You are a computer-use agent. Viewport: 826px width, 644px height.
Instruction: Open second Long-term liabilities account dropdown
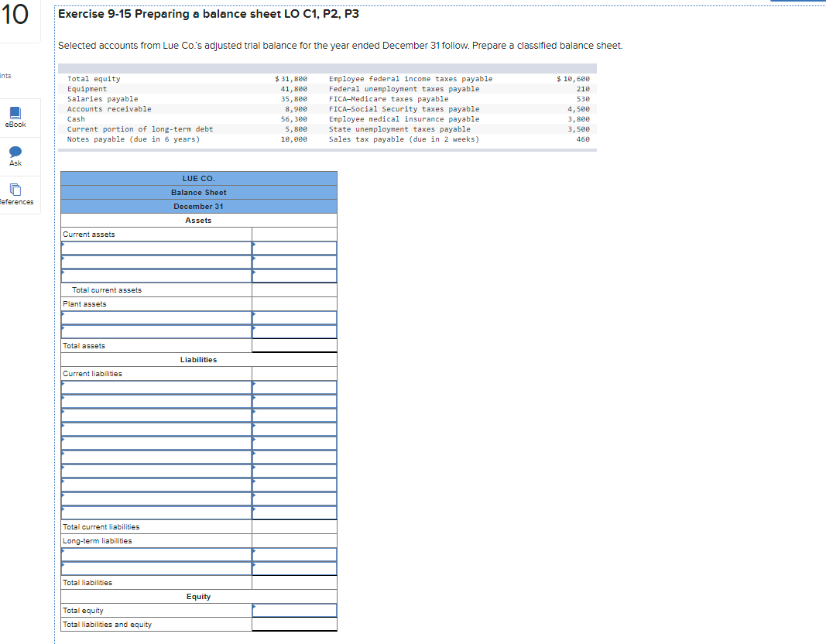(155, 568)
